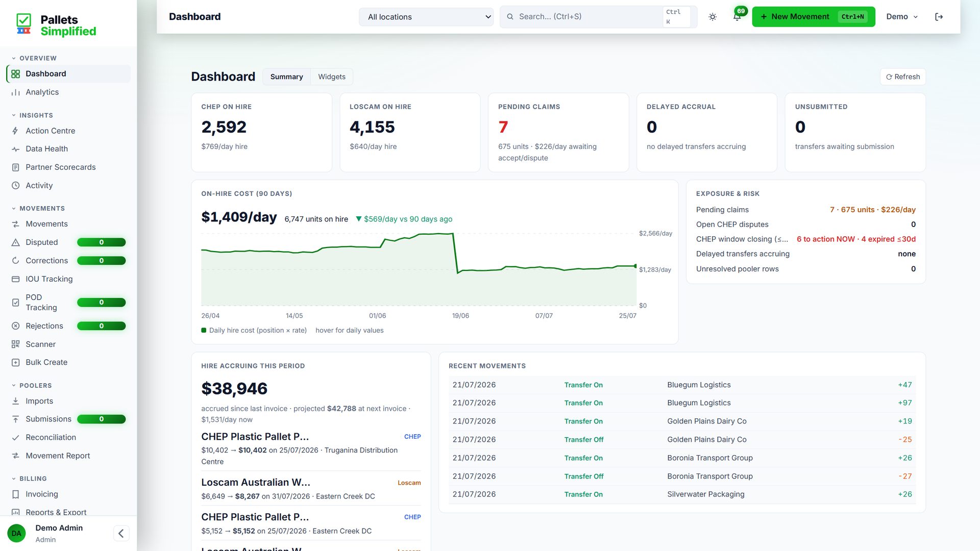Click the Scanner QR code icon
980x551 pixels.
tap(15, 344)
